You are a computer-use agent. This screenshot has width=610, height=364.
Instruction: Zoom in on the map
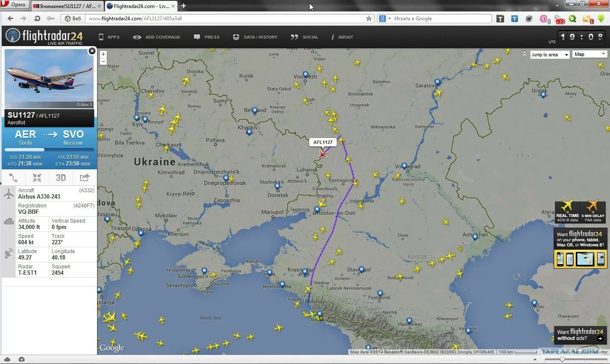(x=103, y=54)
